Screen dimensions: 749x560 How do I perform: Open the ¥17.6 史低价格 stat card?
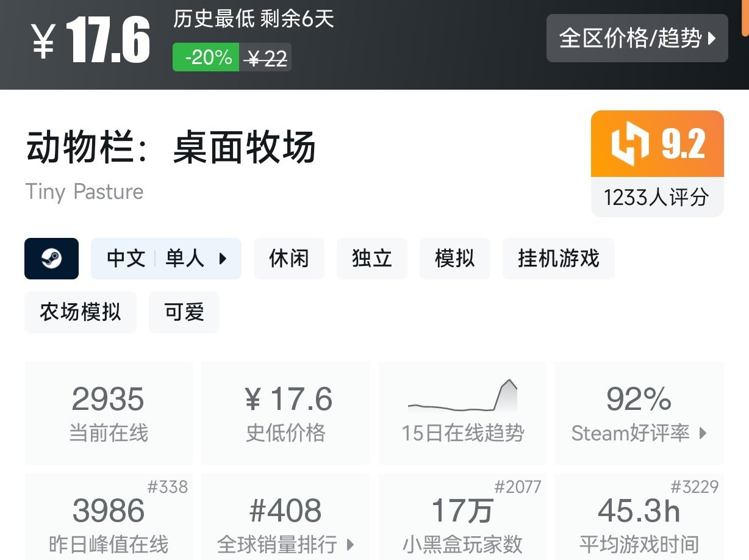click(285, 414)
